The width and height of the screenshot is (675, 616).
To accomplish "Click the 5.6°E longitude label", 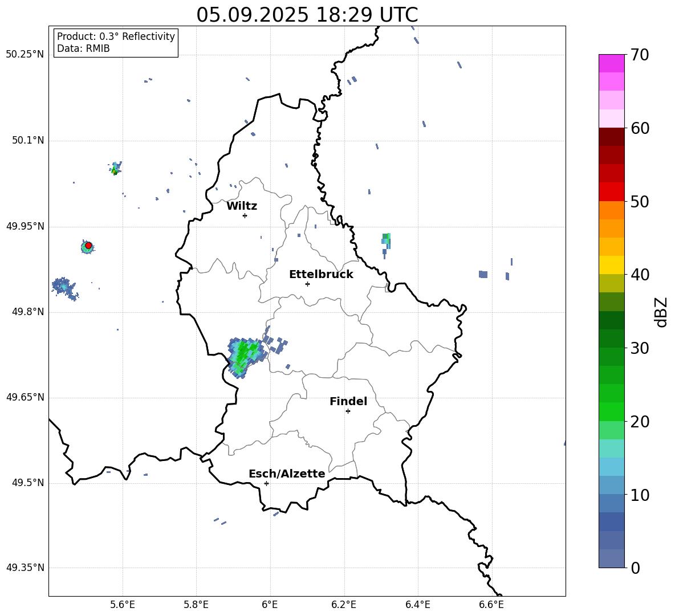I will click(123, 605).
